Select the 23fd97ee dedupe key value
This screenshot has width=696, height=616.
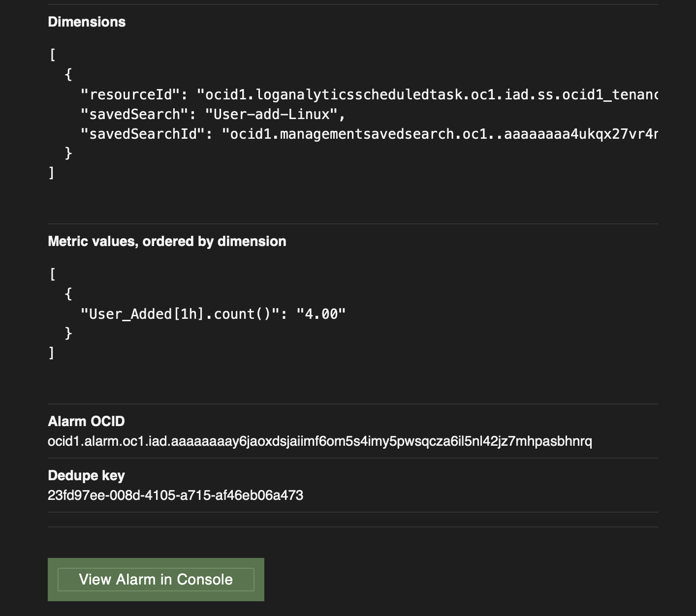pyautogui.click(x=175, y=495)
